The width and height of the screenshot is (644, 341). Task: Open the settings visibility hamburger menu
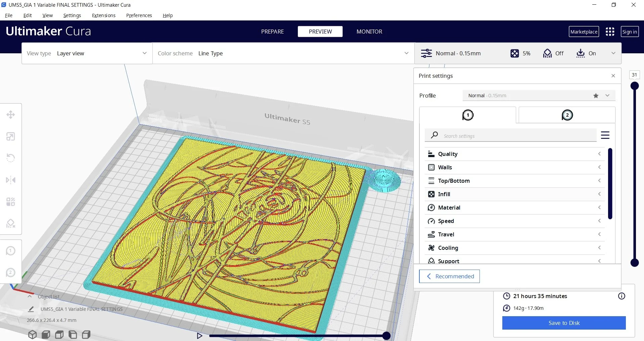pos(605,135)
